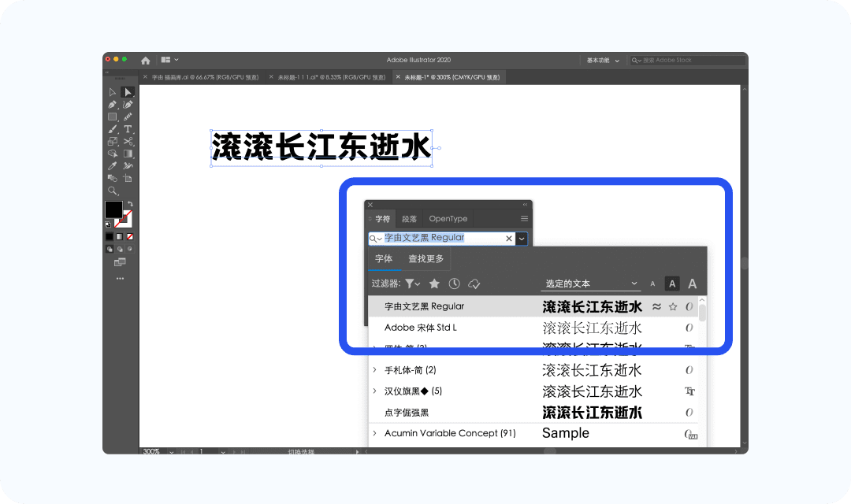Toggle the font family list dropdown arrow

[522, 238]
